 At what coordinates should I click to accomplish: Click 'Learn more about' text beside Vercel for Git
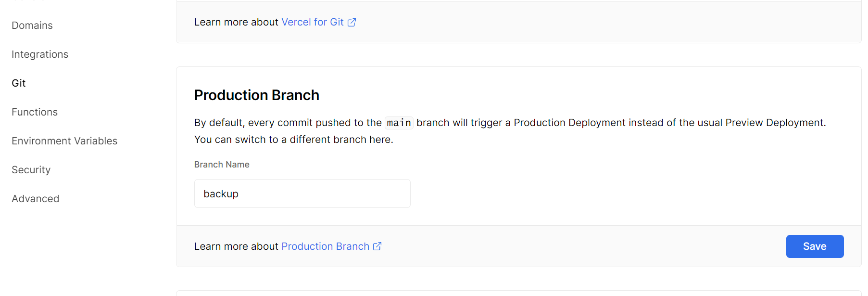click(236, 22)
